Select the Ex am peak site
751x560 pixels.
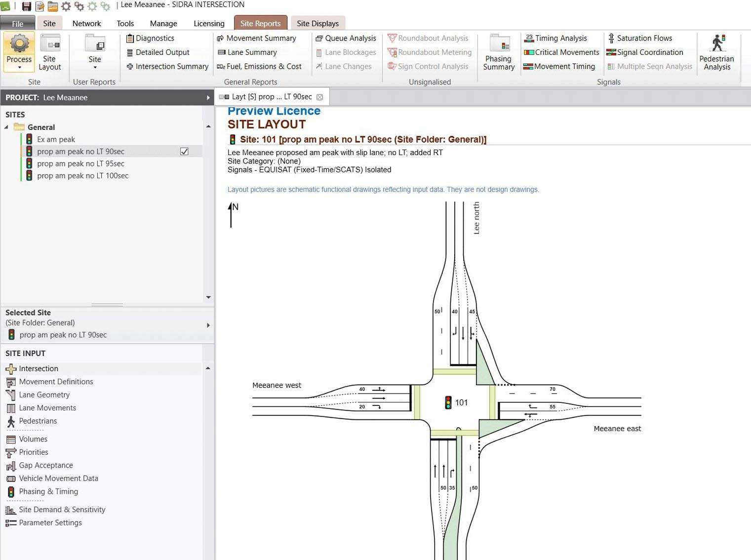(56, 139)
